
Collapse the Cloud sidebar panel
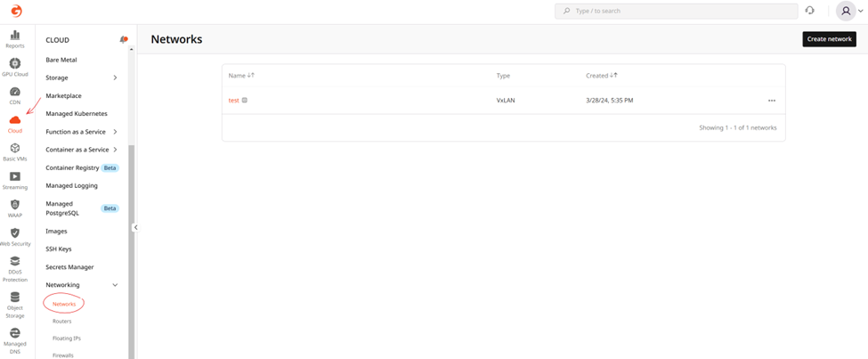pos(135,227)
